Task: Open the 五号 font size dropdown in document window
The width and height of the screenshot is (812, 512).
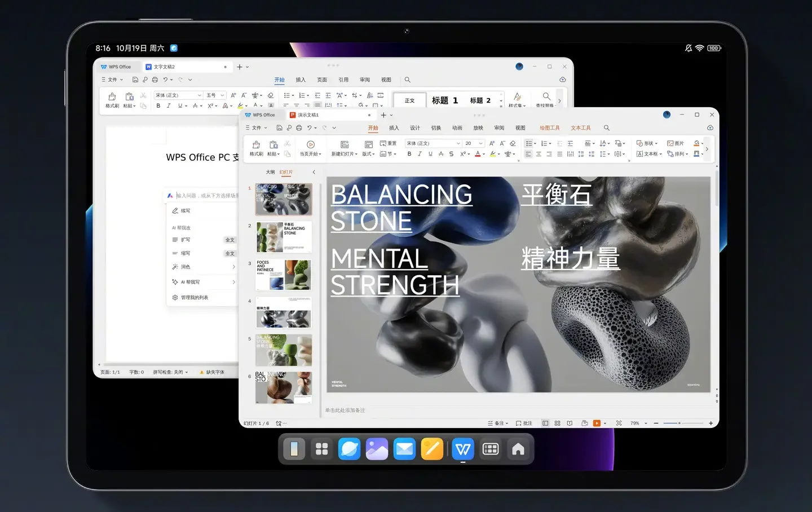Action: [215, 95]
